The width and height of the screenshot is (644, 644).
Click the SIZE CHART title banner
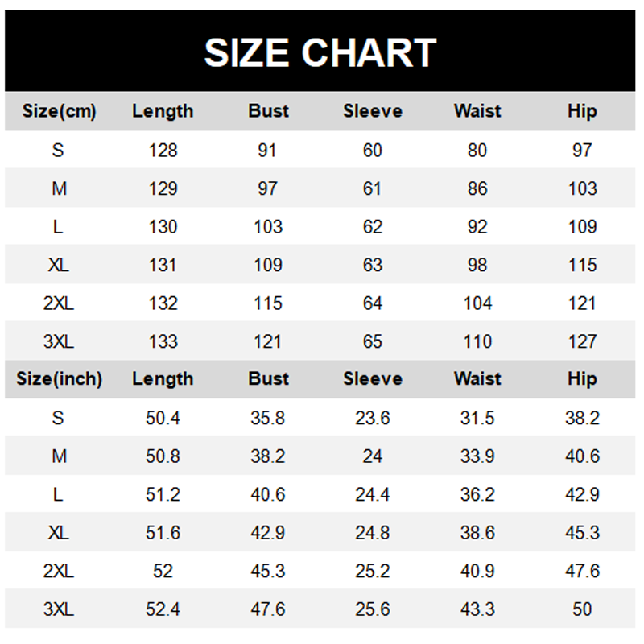pyautogui.click(x=320, y=52)
